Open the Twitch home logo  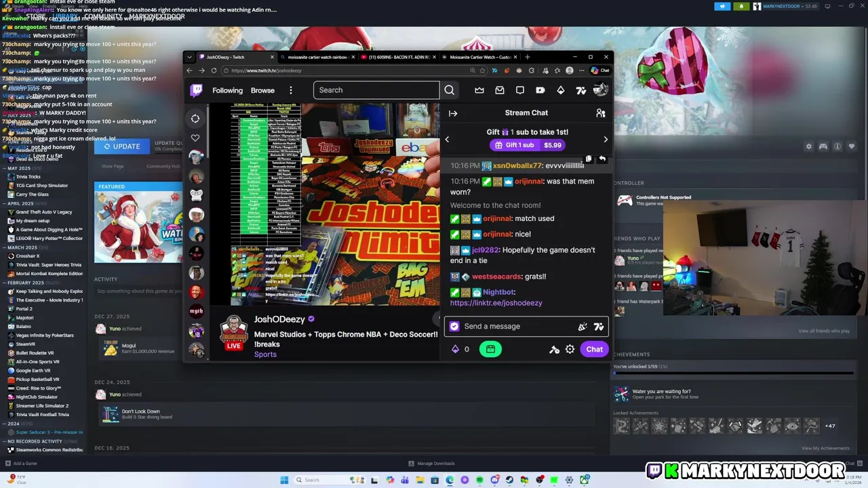pyautogui.click(x=195, y=90)
